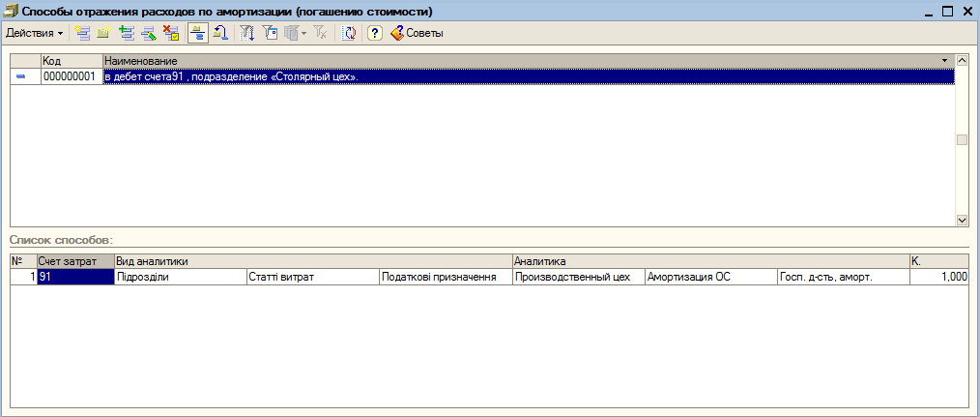Maximize the Способы отражения расходов window
The height and width of the screenshot is (417, 980).
point(947,12)
